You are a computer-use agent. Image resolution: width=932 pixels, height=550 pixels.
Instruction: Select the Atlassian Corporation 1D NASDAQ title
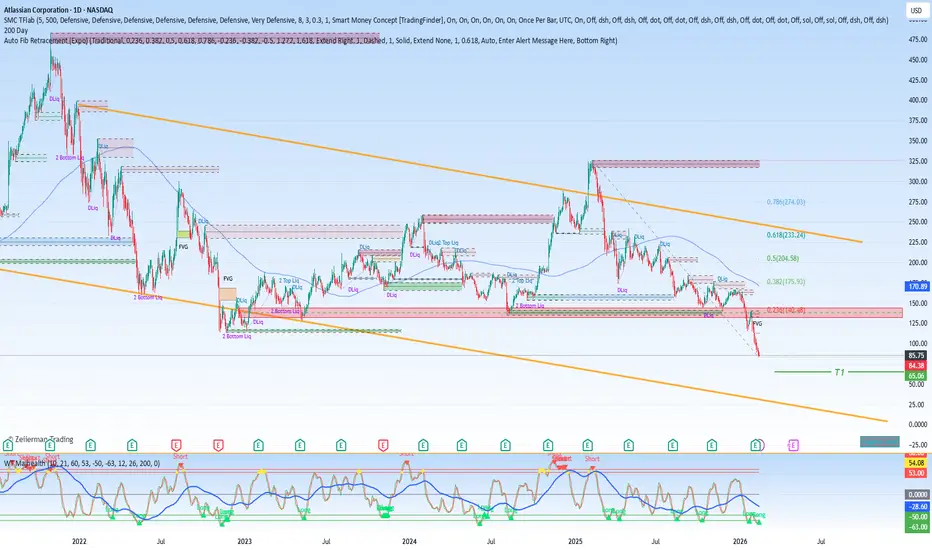point(58,10)
